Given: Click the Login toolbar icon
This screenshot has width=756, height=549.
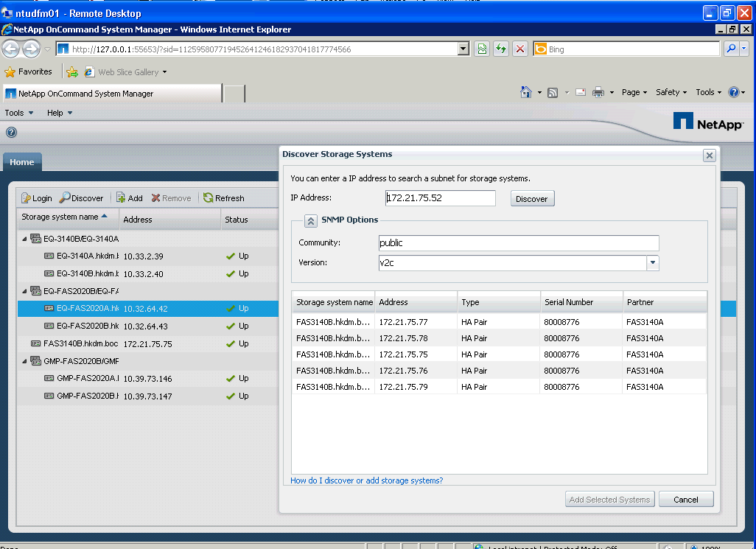Looking at the screenshot, I should [x=26, y=198].
